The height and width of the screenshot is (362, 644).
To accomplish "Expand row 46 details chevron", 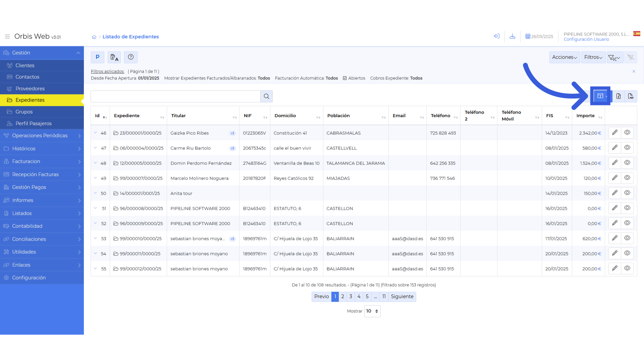I will (x=95, y=133).
